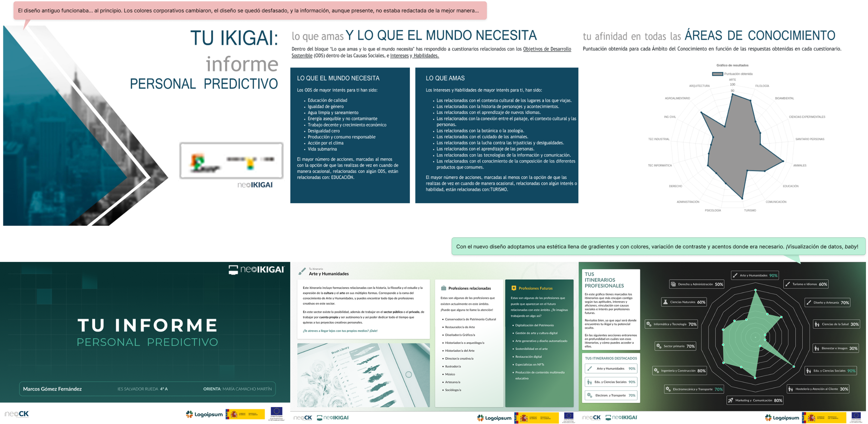The height and width of the screenshot is (424, 868).
Task: Select the Arte y Humanidades 90% destacado badge
Action: pyautogui.click(x=610, y=368)
